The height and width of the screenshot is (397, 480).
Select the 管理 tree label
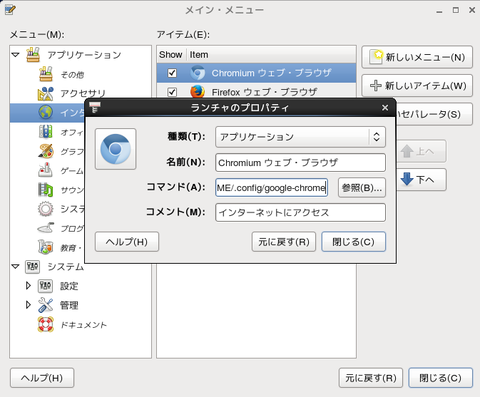69,305
